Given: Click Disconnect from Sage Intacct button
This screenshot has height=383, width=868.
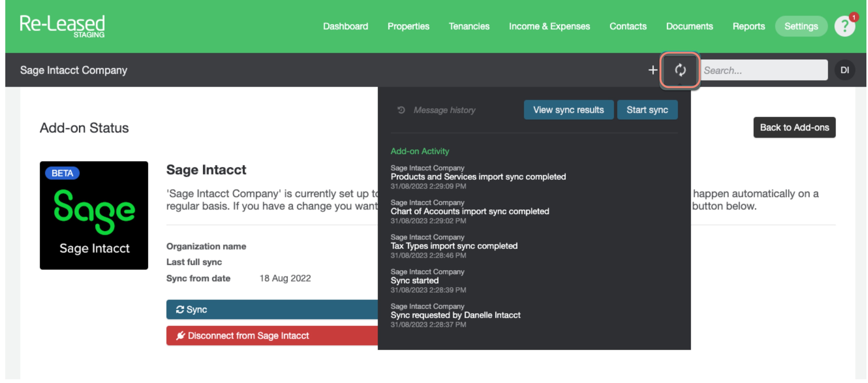Looking at the screenshot, I should point(272,335).
